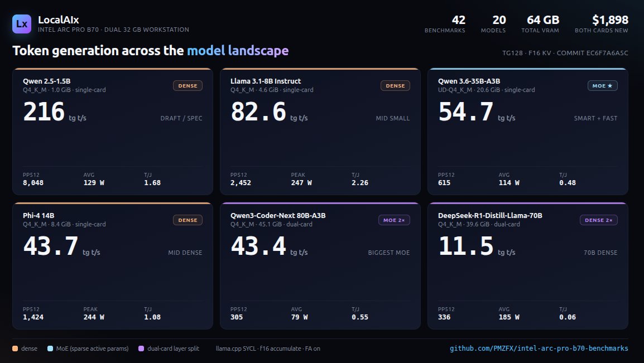Viewport: 644px width, 363px height.
Task: Click the AVG '129 W' value
Action: 94,183
